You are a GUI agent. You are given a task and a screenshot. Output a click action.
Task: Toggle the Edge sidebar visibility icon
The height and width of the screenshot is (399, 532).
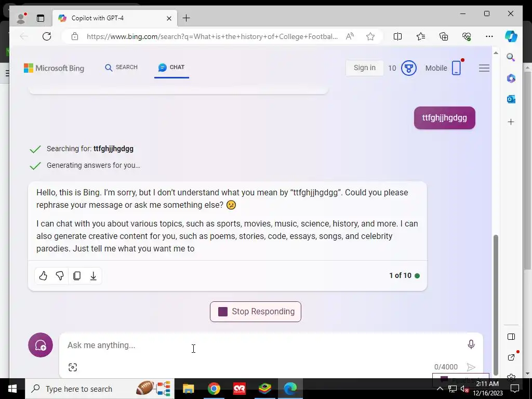pyautogui.click(x=511, y=337)
